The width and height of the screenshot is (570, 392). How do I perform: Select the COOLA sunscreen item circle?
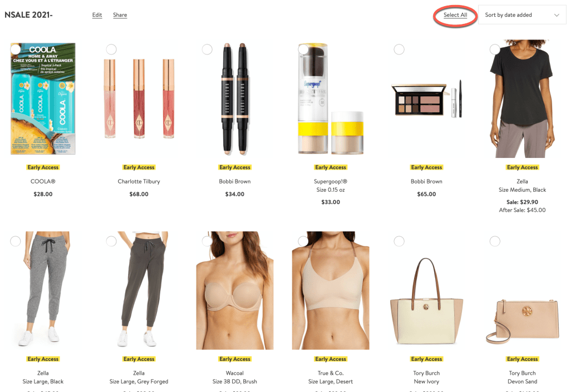coord(15,49)
